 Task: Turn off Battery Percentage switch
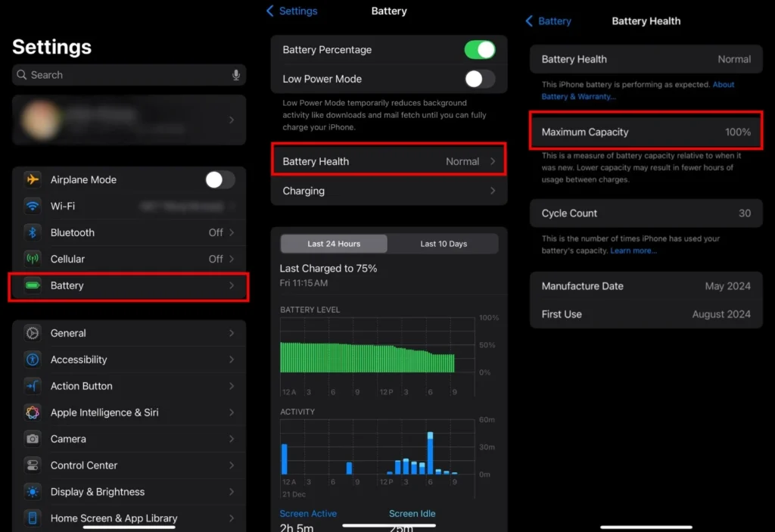tap(479, 49)
